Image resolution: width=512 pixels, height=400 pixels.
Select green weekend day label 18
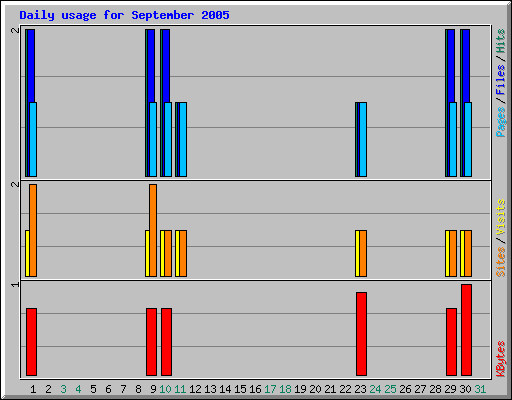tap(285, 389)
